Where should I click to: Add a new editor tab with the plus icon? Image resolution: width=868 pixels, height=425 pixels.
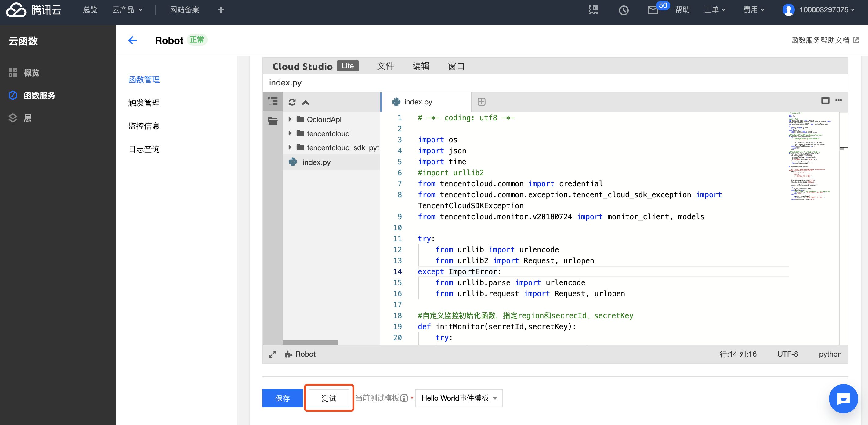coord(481,102)
